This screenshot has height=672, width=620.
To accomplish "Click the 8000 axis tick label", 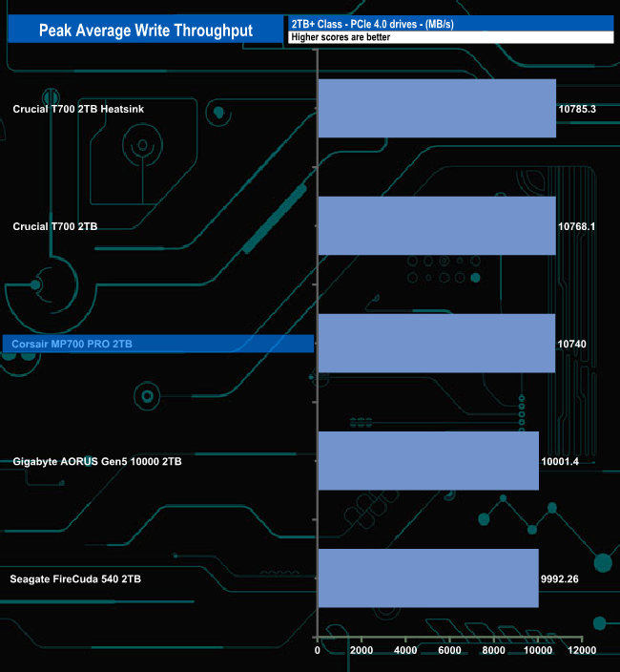I will (x=494, y=650).
